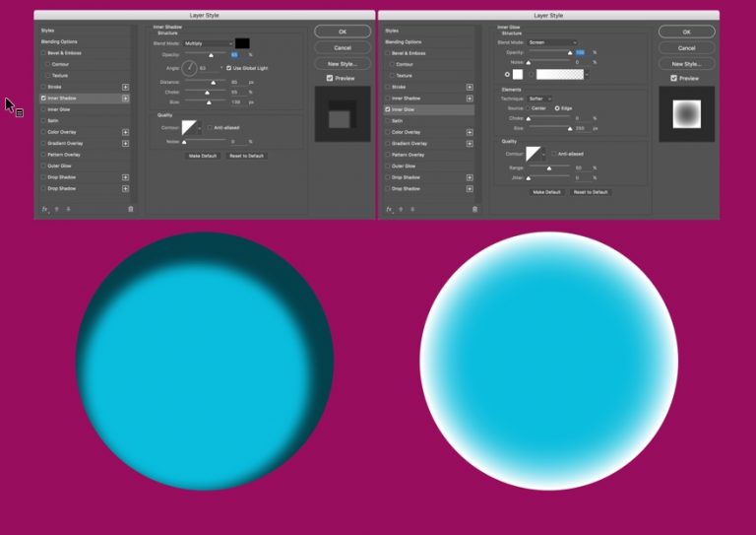This screenshot has height=535, width=756.
Task: Click OK in the Inner Glow dialog
Action: [x=686, y=32]
